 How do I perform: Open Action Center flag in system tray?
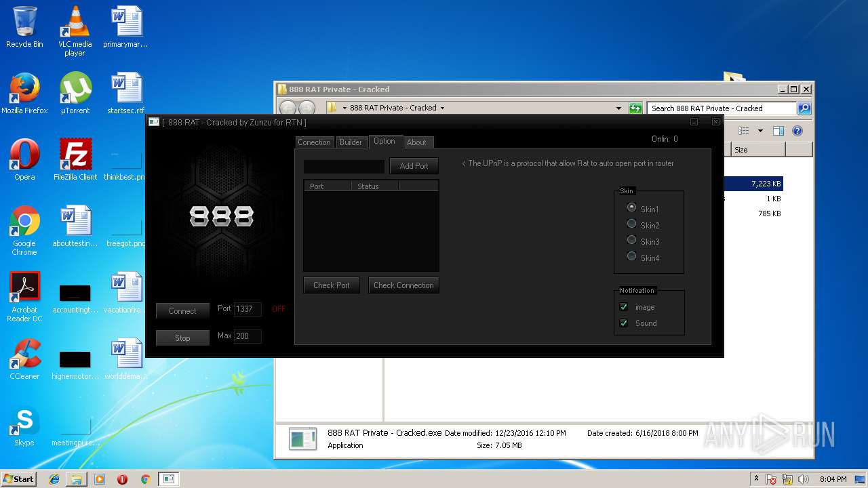pos(771,479)
